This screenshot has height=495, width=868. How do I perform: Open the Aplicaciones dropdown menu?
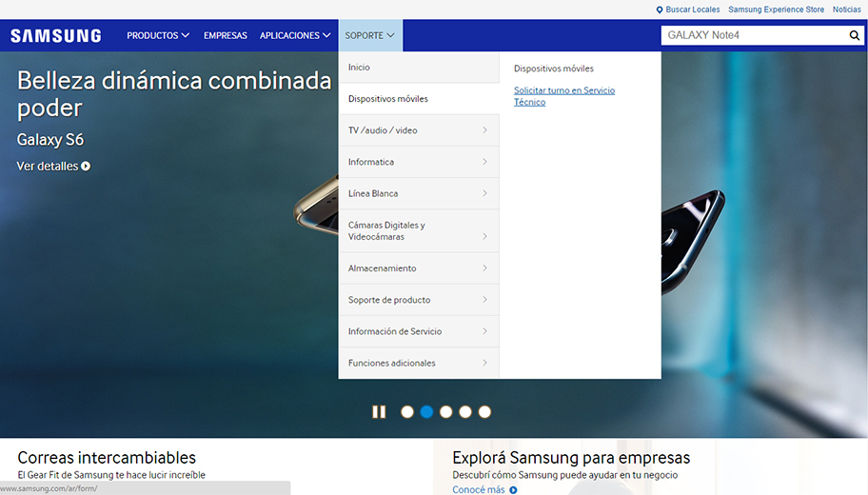tap(295, 35)
